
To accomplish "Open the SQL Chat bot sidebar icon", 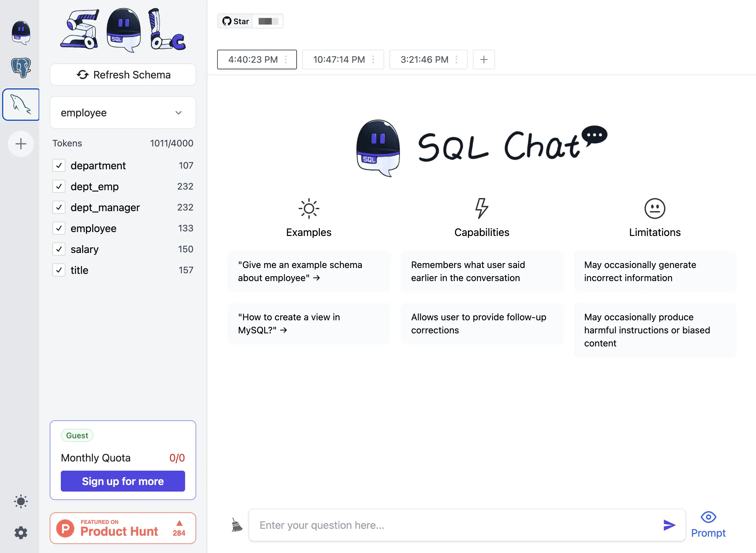I will click(21, 32).
